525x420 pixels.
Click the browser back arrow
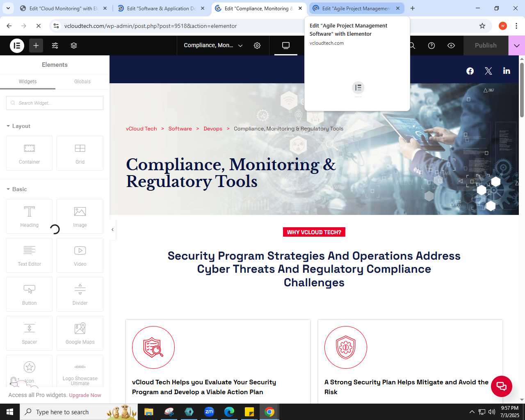coord(9,26)
